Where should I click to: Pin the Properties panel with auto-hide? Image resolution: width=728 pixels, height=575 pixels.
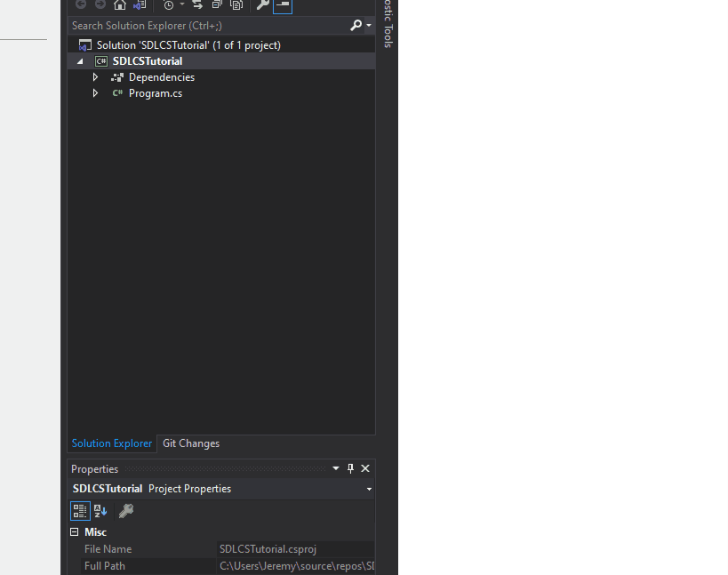[350, 468]
